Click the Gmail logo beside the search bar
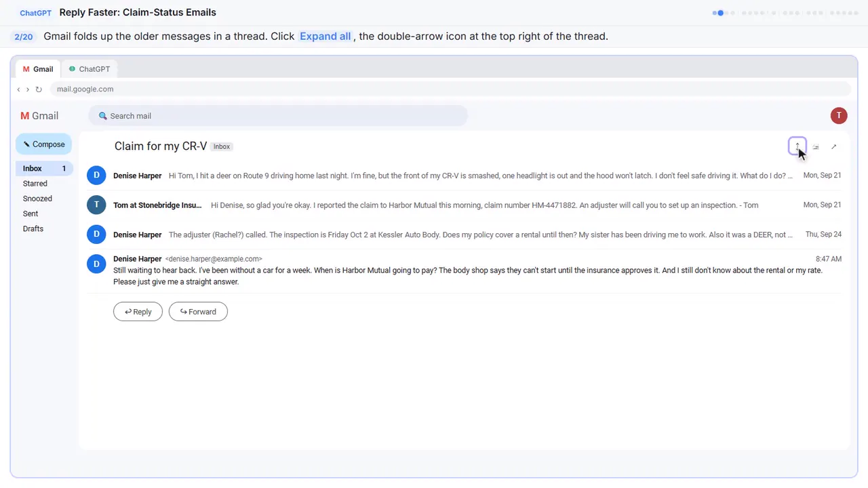 [39, 116]
